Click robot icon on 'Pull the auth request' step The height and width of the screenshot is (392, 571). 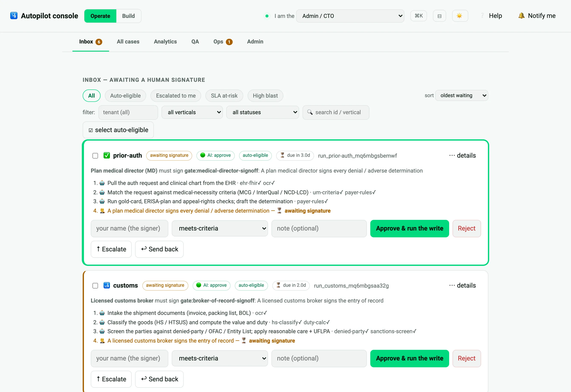pos(102,183)
